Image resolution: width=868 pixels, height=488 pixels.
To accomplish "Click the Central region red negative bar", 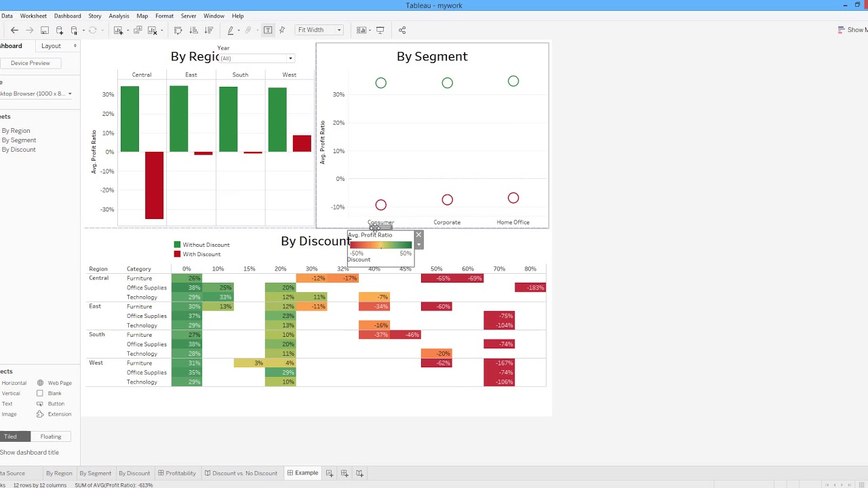I will point(154,185).
